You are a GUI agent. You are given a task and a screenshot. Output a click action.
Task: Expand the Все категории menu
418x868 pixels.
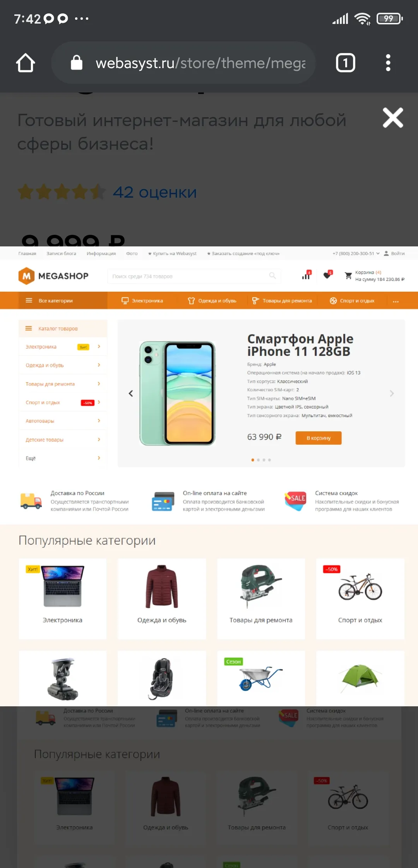point(63,301)
